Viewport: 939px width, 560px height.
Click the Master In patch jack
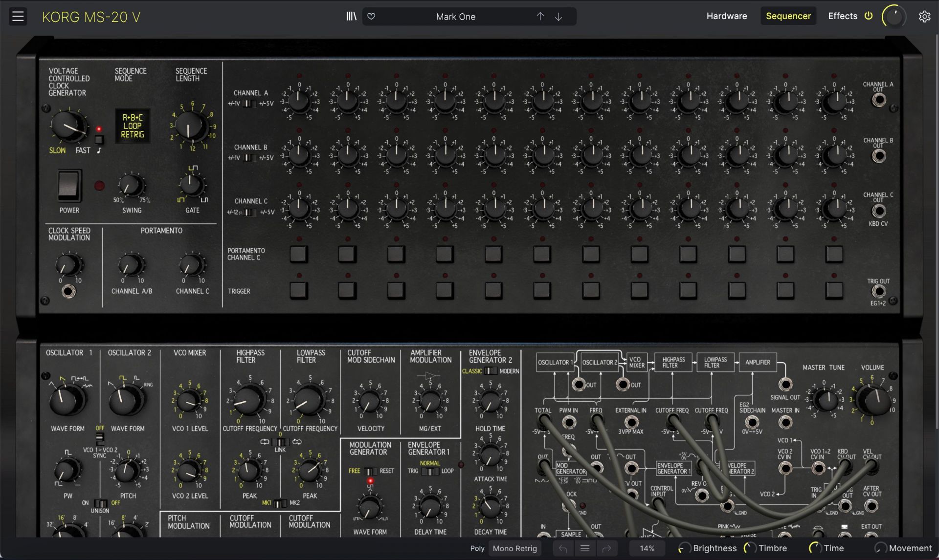tap(785, 422)
